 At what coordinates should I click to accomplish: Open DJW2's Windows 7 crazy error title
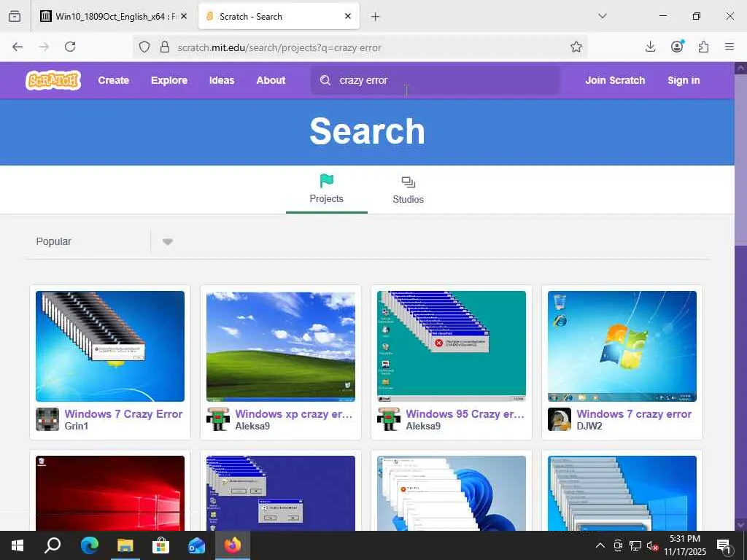634,414
